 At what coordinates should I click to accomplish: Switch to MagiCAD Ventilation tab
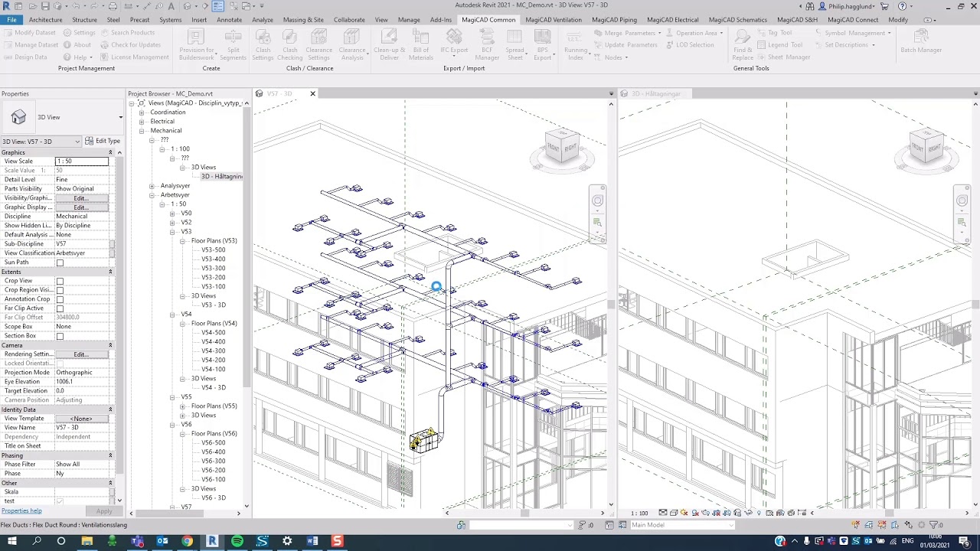[554, 20]
